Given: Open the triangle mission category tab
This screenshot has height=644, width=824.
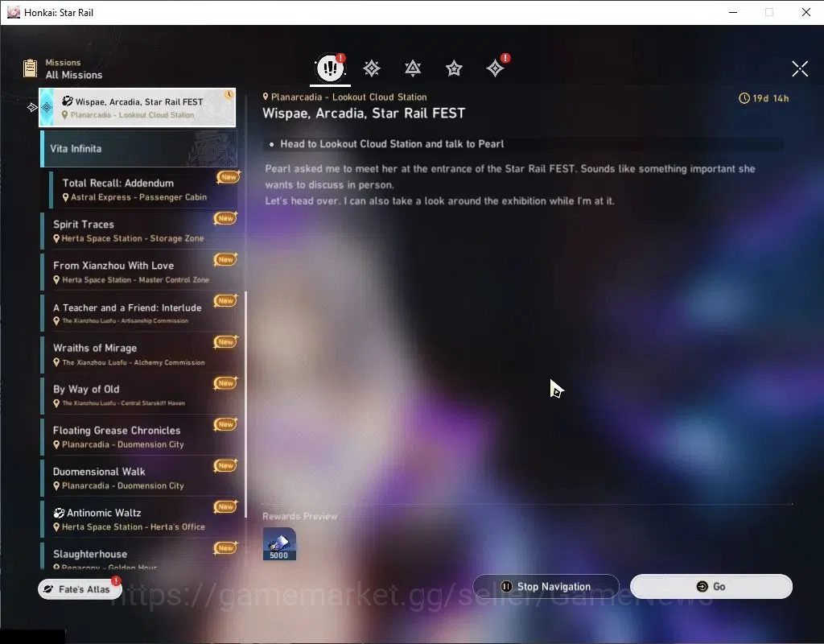Looking at the screenshot, I should [x=413, y=68].
